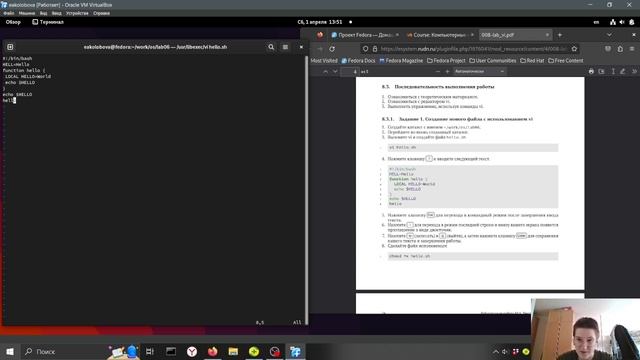Switch to the Course: Компьютерные tab
The image size is (640, 360).
(x=440, y=35)
